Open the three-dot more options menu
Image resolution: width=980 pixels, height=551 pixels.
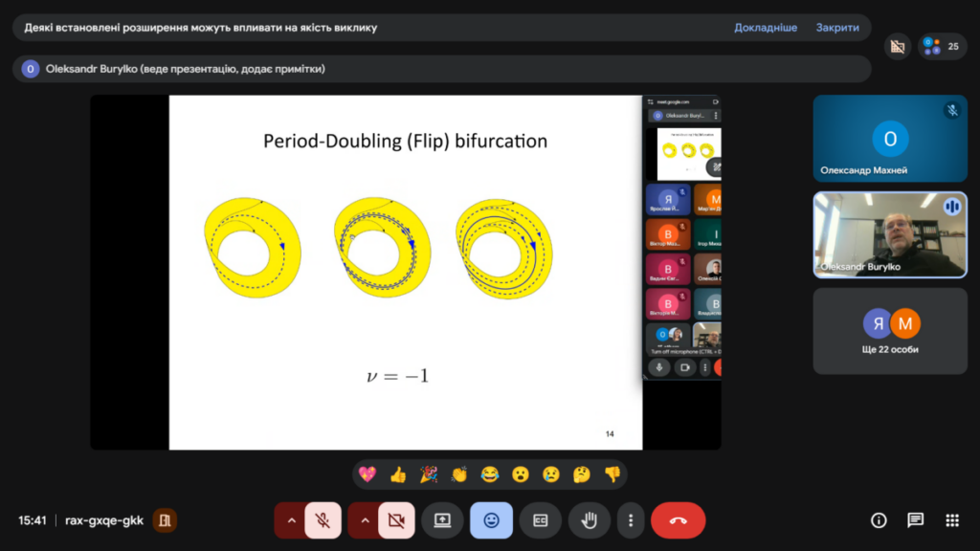630,520
